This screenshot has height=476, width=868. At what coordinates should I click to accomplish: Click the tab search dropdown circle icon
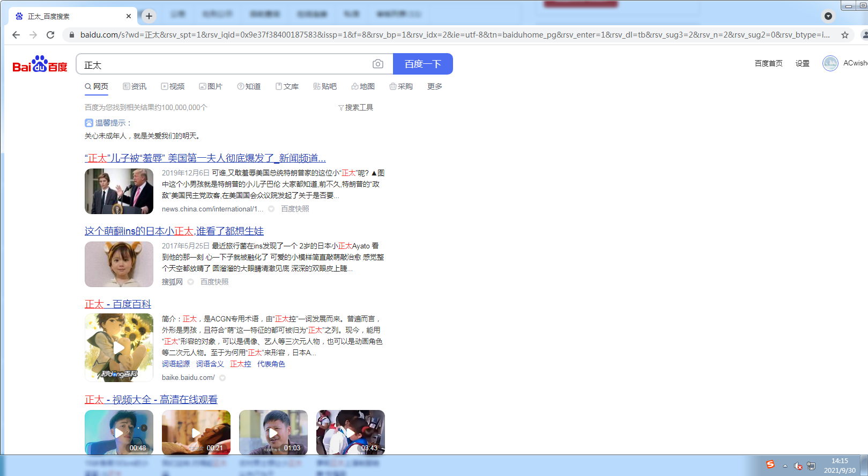click(828, 16)
